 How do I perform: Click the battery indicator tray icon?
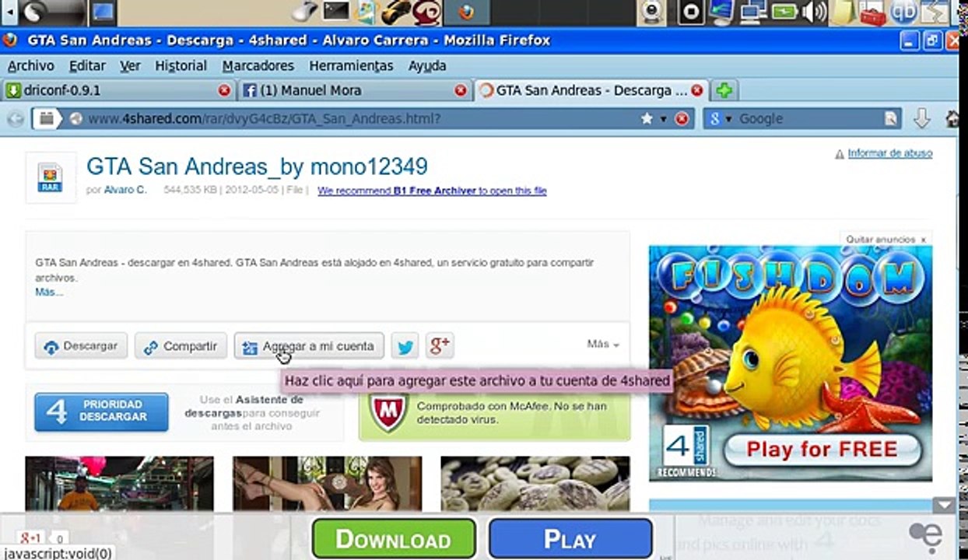pos(784,12)
